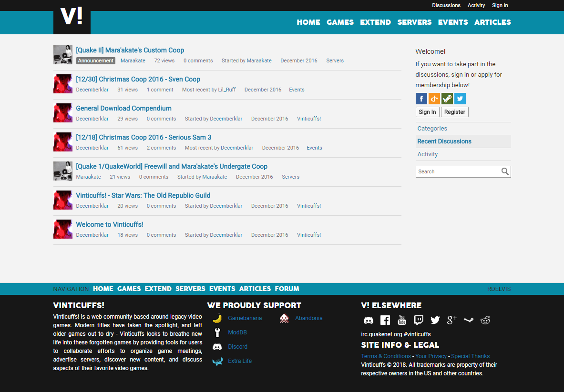Open the YouTube icon in the footer
The width and height of the screenshot is (564, 392).
(402, 320)
